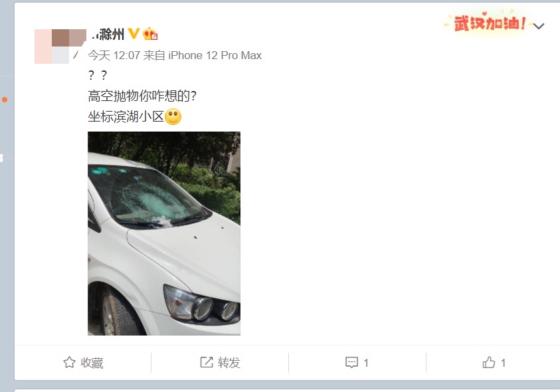Click the comment count number 1
Screen dimensions: 560x392
coord(366,363)
